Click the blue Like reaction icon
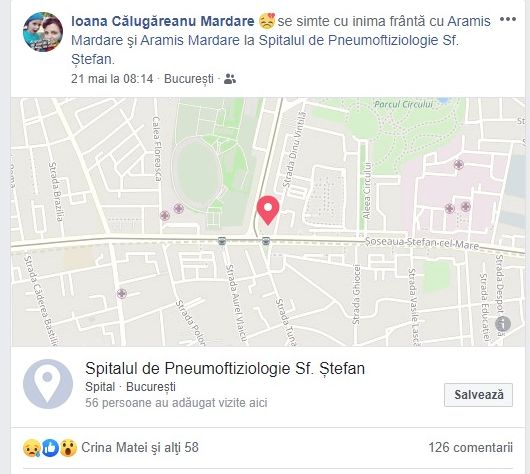The width and height of the screenshot is (530, 474). [50, 448]
